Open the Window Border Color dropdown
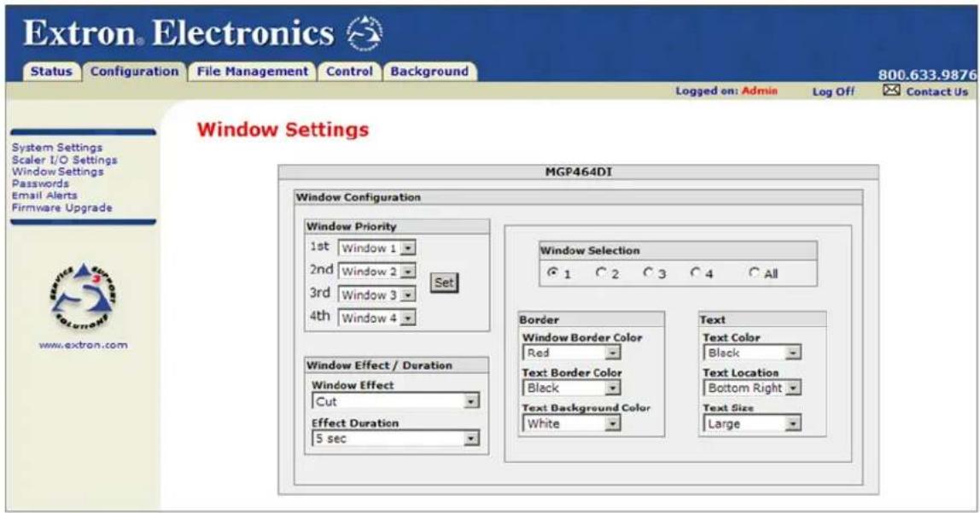The height and width of the screenshot is (513, 980). click(x=571, y=353)
